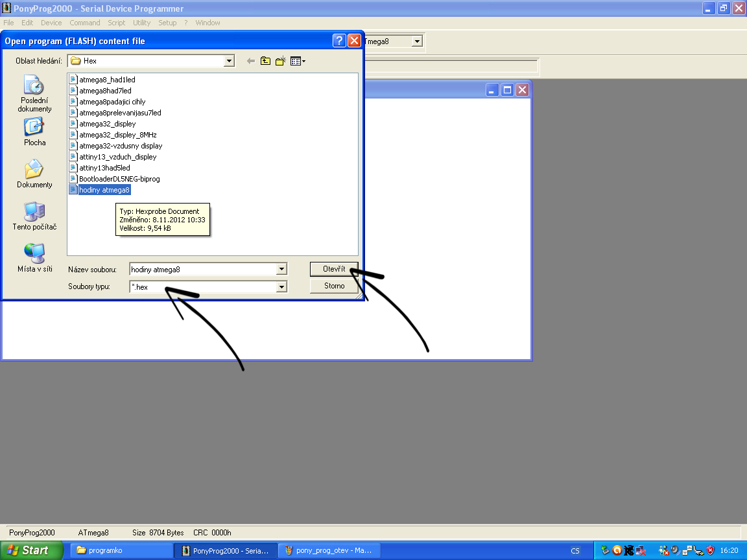
Task: Create a new folder icon in dialog
Action: 281,61
